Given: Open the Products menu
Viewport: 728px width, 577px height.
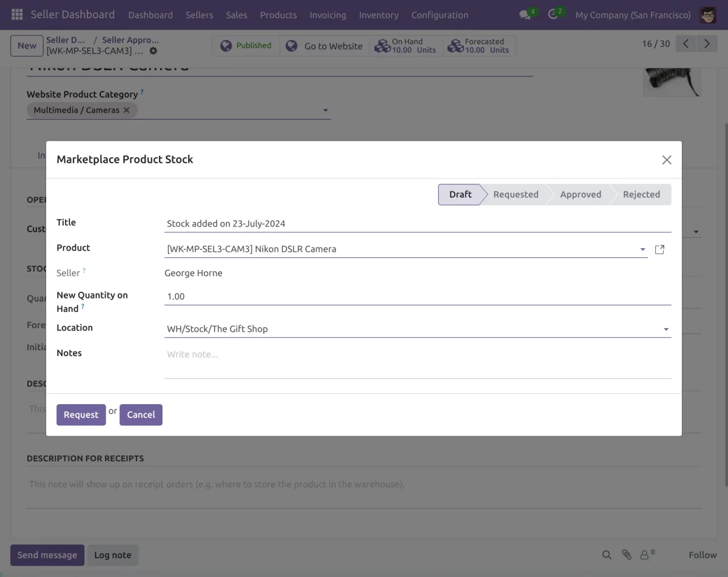Looking at the screenshot, I should tap(278, 15).
